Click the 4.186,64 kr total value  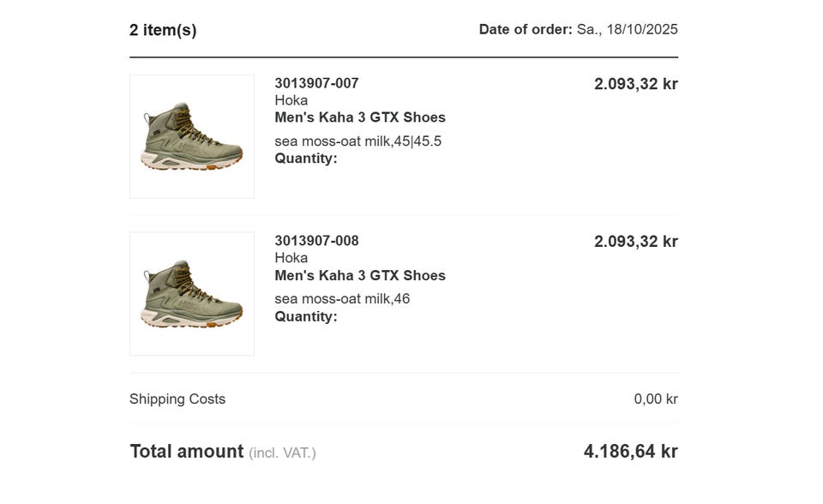[630, 452]
